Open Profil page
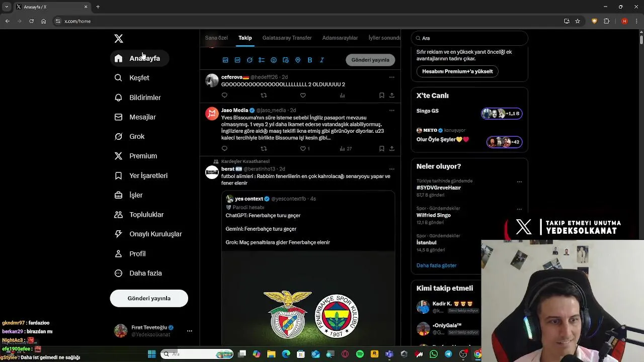The height and width of the screenshot is (362, 644). click(130, 254)
